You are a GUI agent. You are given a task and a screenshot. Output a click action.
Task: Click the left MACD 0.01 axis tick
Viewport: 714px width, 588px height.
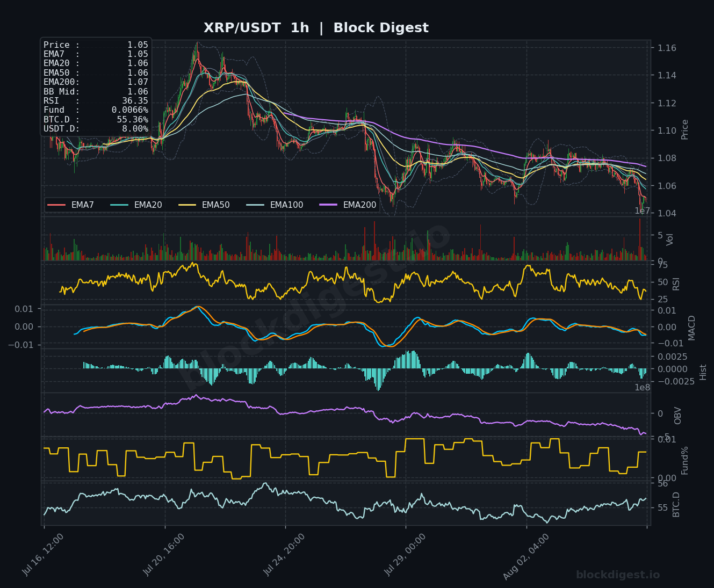tap(24, 309)
